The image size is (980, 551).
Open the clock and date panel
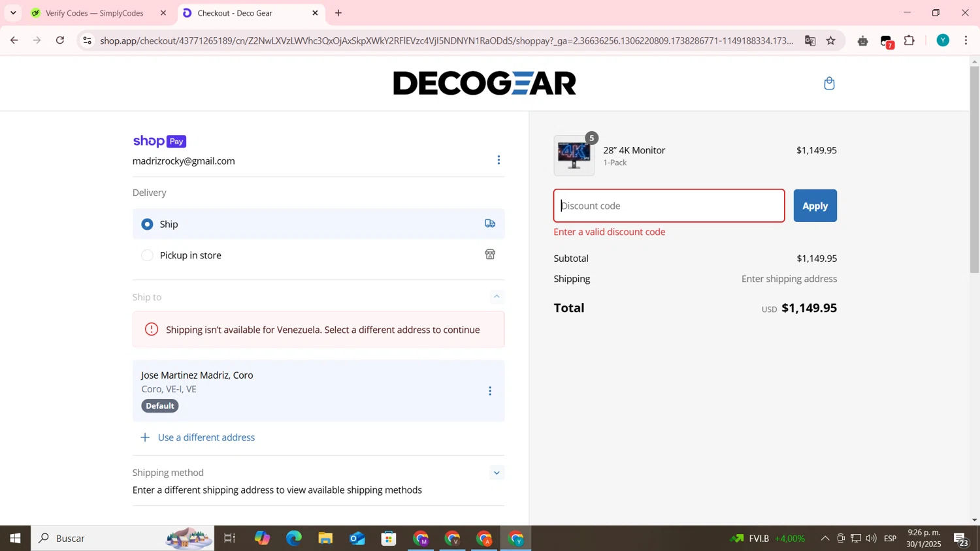pyautogui.click(x=924, y=539)
